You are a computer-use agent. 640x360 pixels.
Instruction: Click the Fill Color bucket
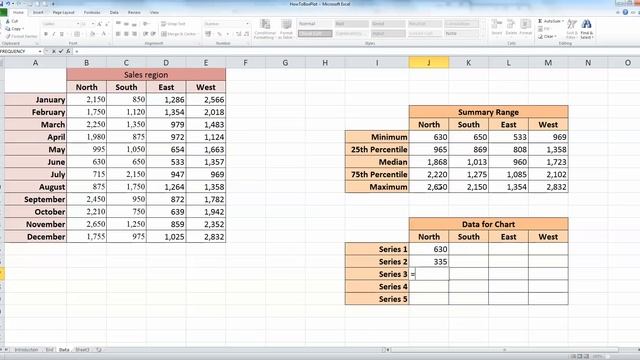click(92, 34)
